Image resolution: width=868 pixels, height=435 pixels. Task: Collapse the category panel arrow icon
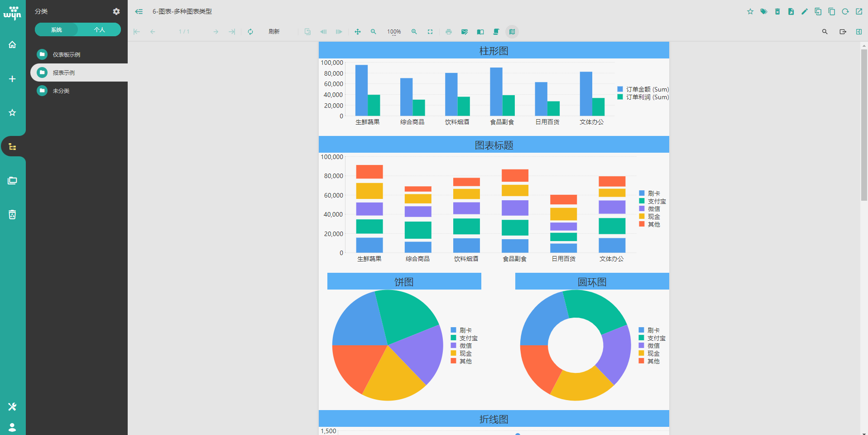(139, 11)
